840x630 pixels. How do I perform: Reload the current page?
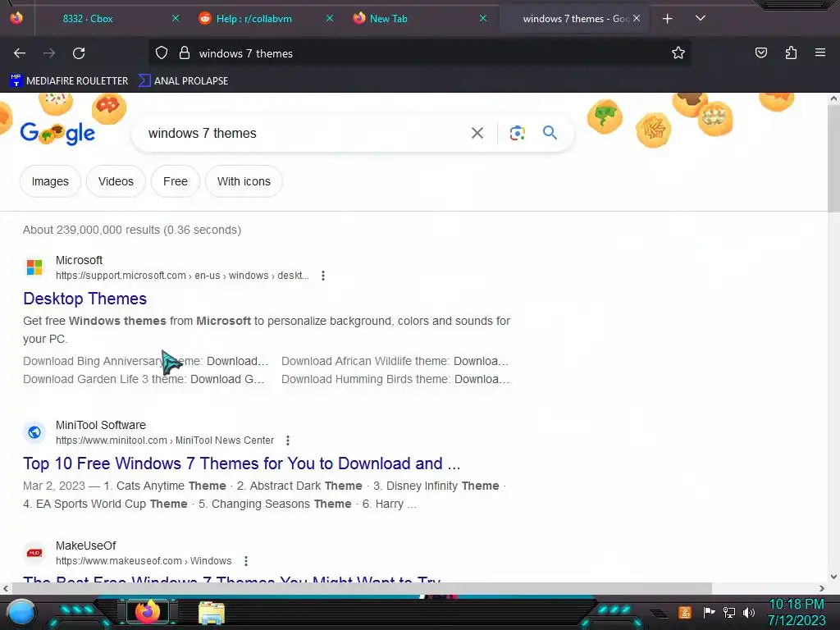point(79,53)
